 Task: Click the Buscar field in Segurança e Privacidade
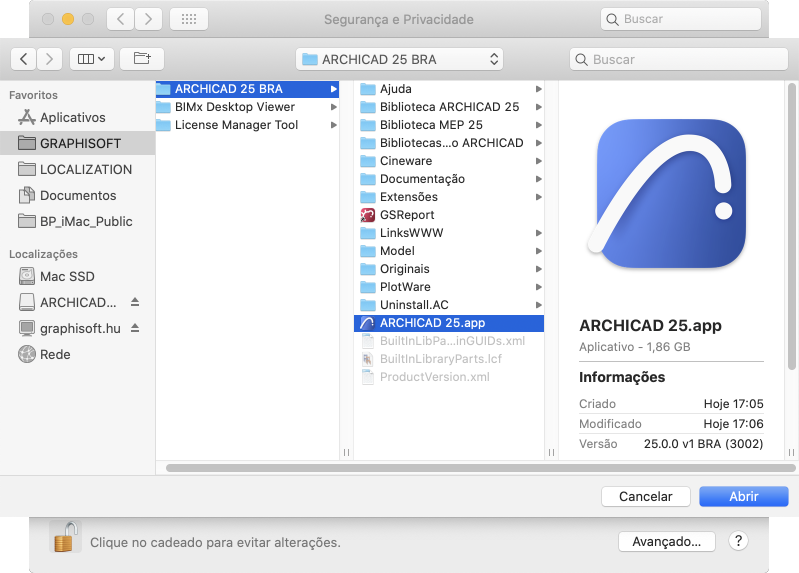point(681,19)
